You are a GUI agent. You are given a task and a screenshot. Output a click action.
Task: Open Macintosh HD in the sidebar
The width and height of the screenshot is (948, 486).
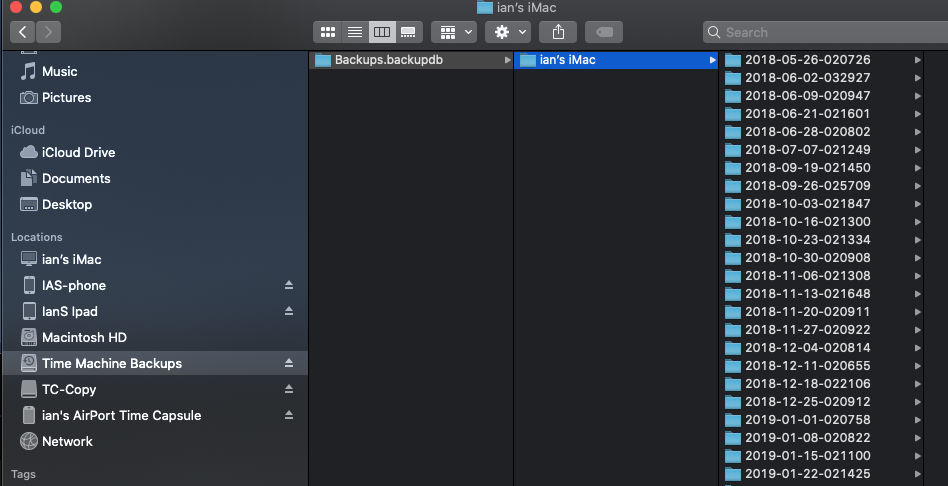155,337
